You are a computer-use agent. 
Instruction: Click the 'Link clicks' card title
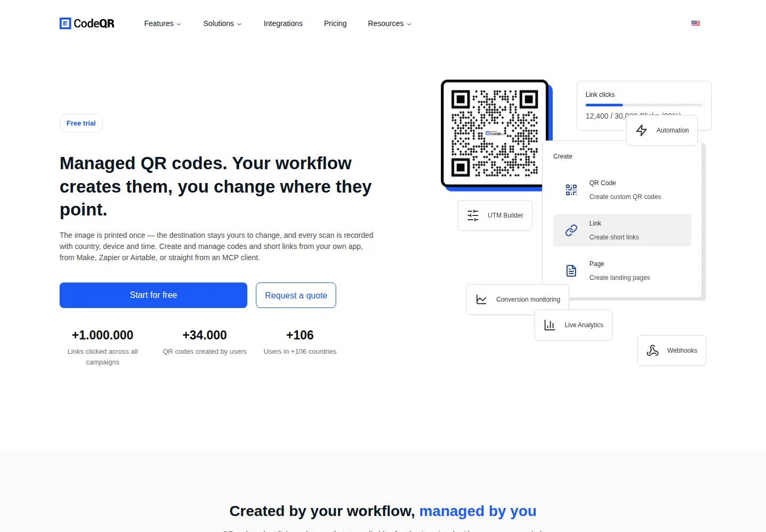pyautogui.click(x=600, y=95)
